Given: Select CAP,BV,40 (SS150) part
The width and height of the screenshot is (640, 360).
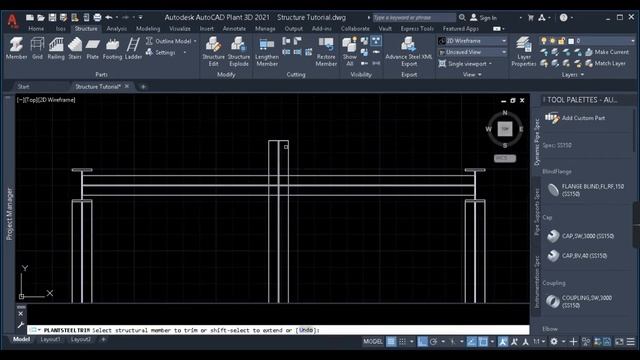Looking at the screenshot, I should click(577, 256).
